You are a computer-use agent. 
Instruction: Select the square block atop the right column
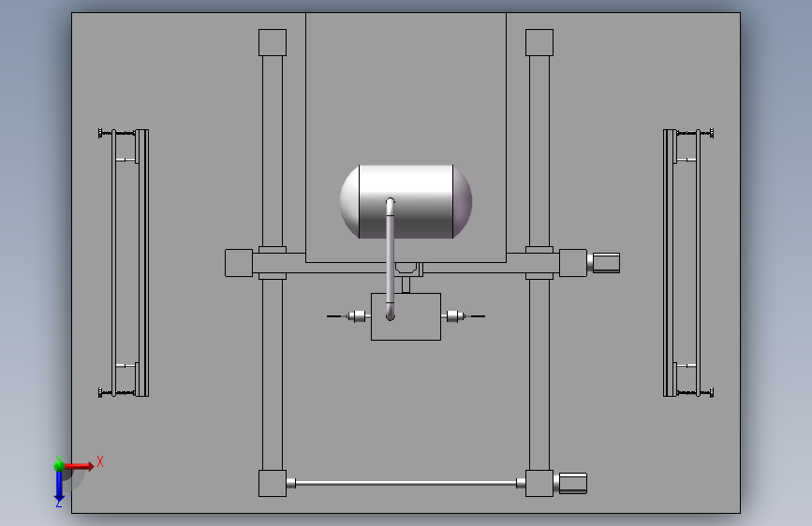(x=539, y=42)
